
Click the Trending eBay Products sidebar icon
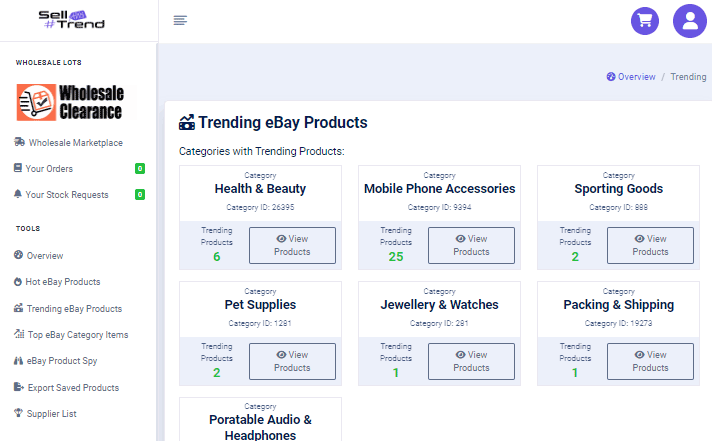pyautogui.click(x=18, y=309)
